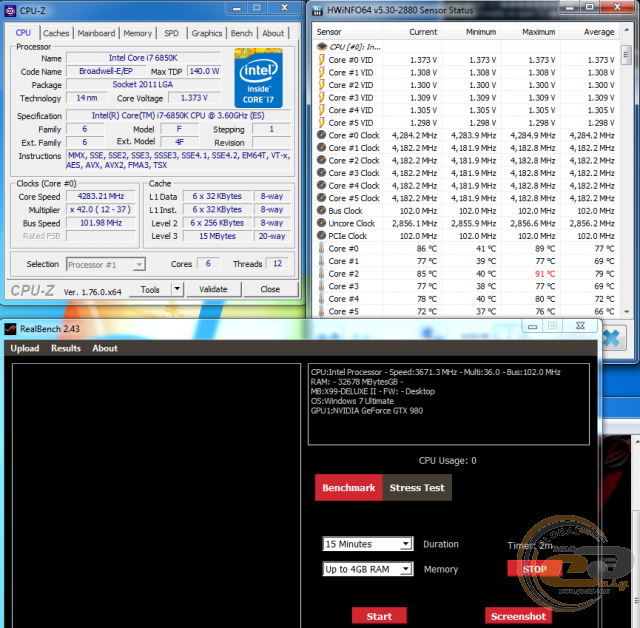The width and height of the screenshot is (640, 628).
Task: Click the Start button in RealBench
Action: pyautogui.click(x=379, y=616)
